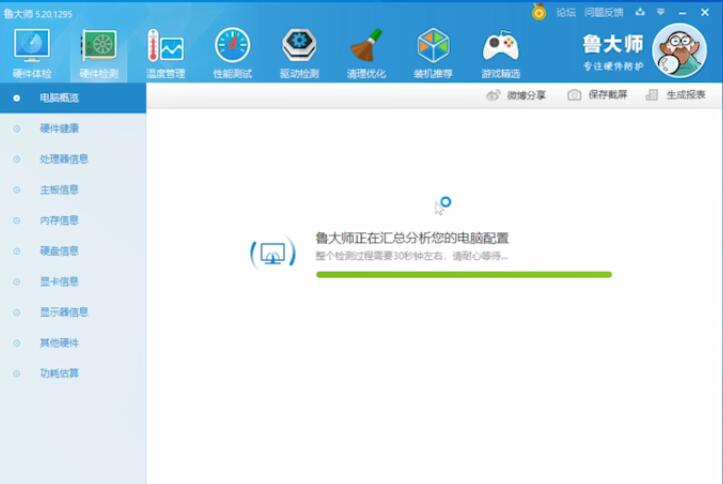The height and width of the screenshot is (484, 723).
Task: Close the 鲁大师 window
Action: [705, 12]
